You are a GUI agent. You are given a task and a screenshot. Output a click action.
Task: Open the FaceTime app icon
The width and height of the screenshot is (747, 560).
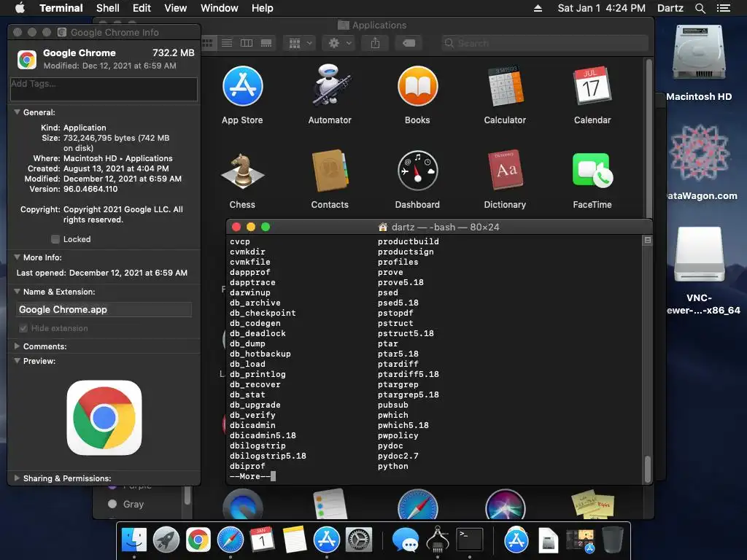pyautogui.click(x=592, y=170)
